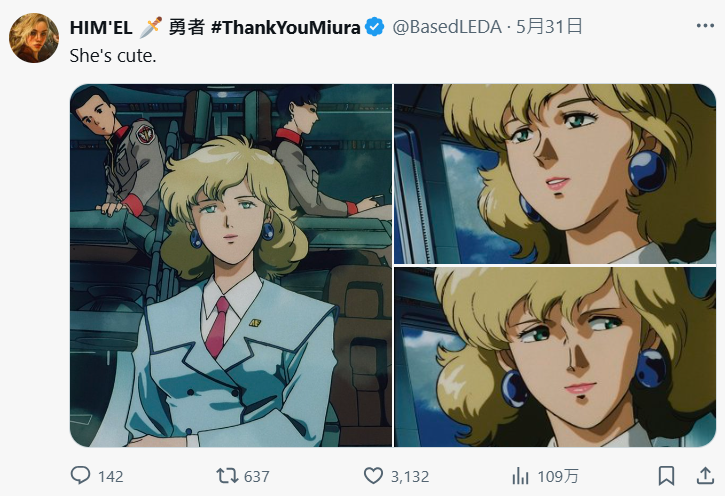Click the 3,132 likes count
Screen dimensions: 725x496
(410, 476)
